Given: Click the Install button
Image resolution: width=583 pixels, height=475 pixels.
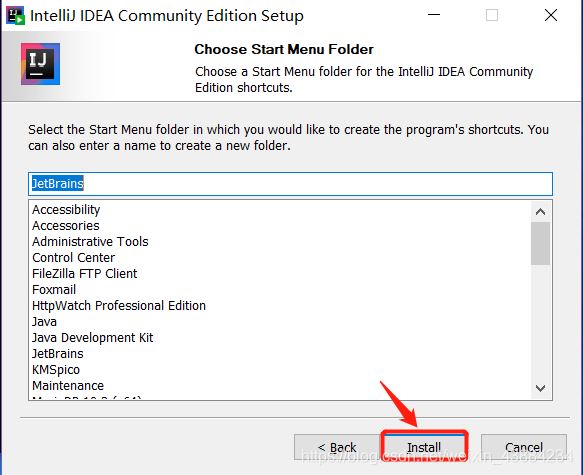Looking at the screenshot, I should click(x=424, y=447).
